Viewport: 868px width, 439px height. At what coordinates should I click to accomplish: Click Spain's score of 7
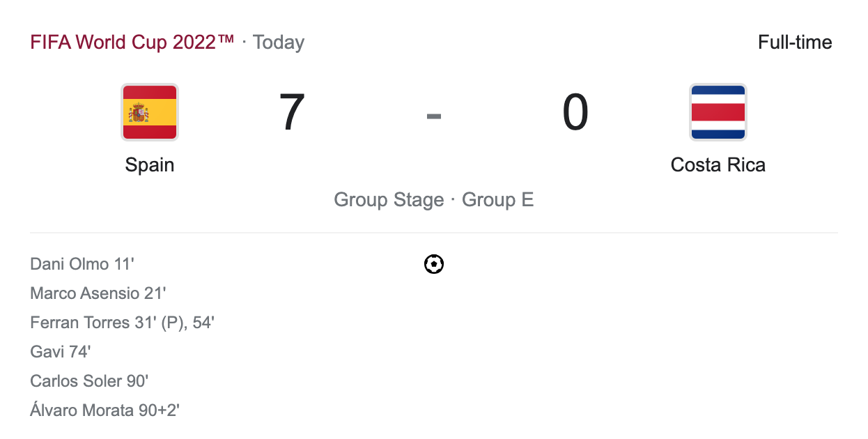pos(292,112)
